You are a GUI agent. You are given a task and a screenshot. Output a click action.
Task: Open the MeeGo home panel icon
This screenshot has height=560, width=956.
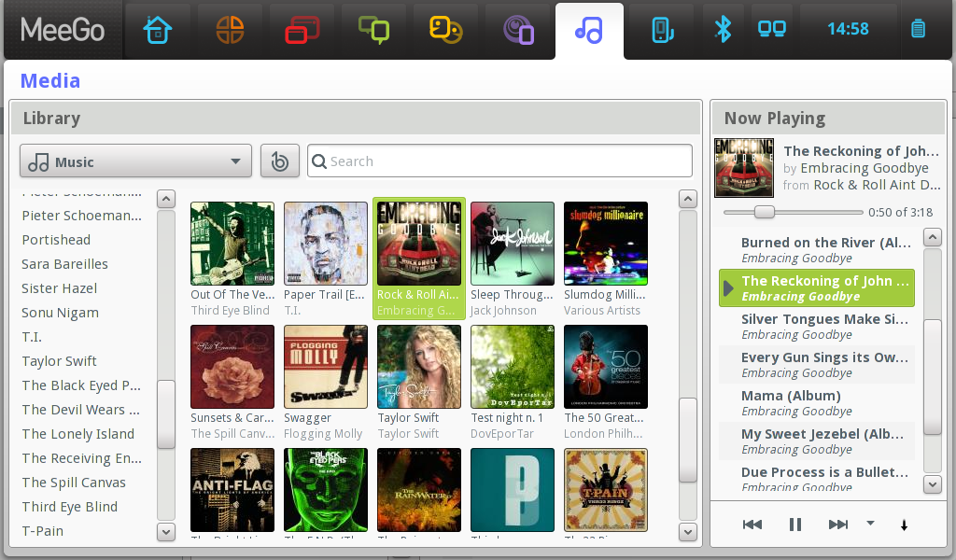click(x=158, y=30)
